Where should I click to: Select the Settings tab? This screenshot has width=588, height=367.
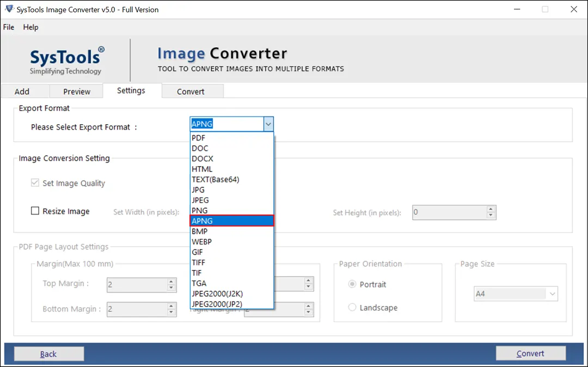[x=131, y=90]
